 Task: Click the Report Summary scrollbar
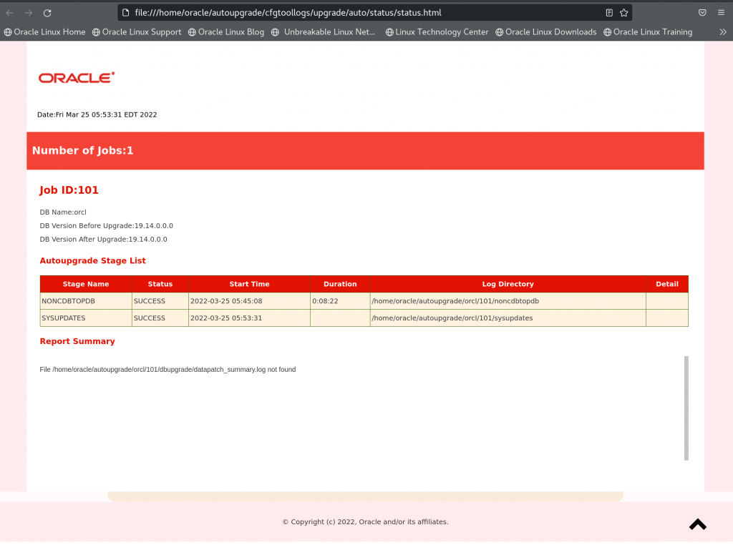pyautogui.click(x=686, y=408)
